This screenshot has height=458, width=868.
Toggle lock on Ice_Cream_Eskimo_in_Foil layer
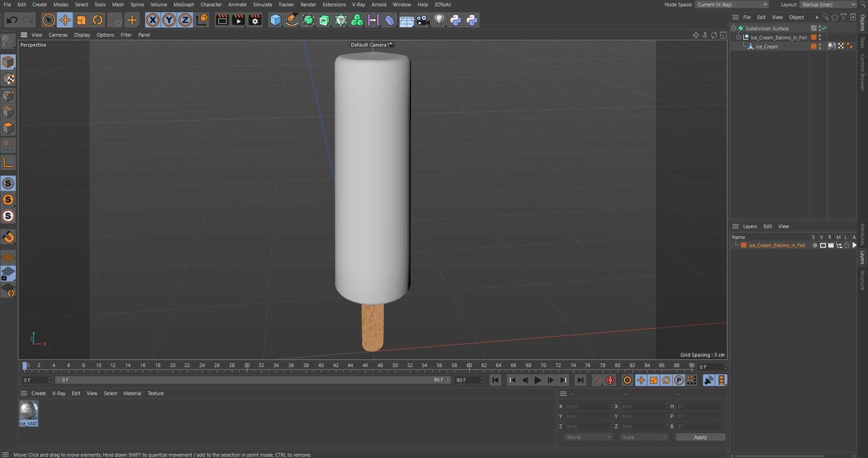click(x=847, y=245)
